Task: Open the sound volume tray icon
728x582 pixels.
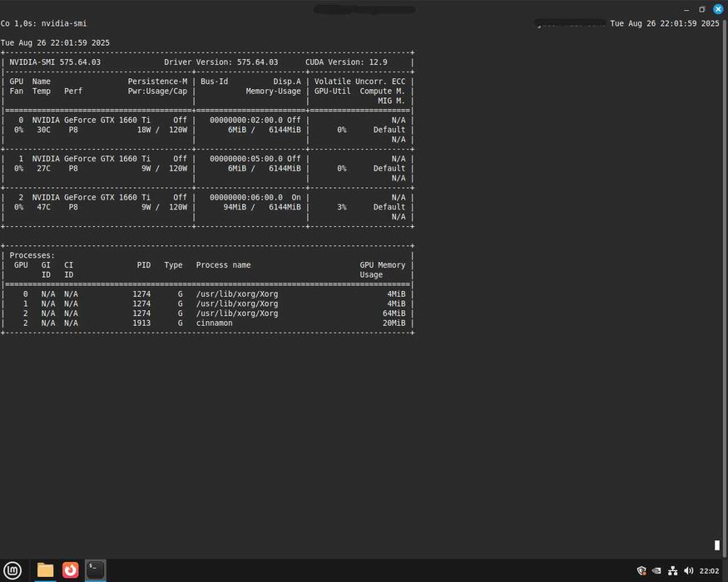Action: [689, 571]
